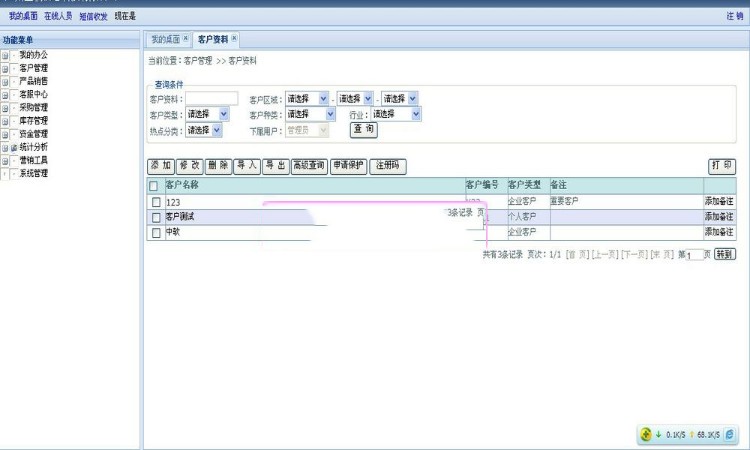The image size is (750, 450).
Task: Click the 重要客户 remark cell
Action: click(564, 201)
